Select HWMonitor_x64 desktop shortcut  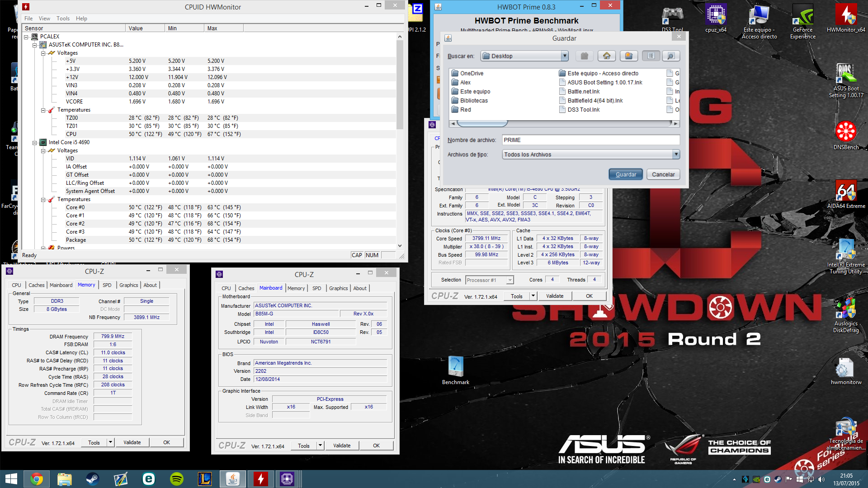tap(846, 18)
